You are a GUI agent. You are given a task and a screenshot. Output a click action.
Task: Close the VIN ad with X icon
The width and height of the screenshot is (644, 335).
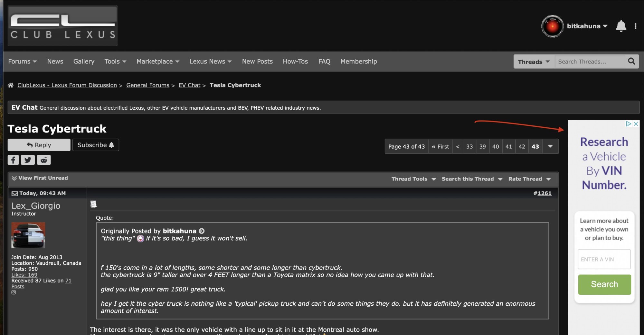[636, 124]
